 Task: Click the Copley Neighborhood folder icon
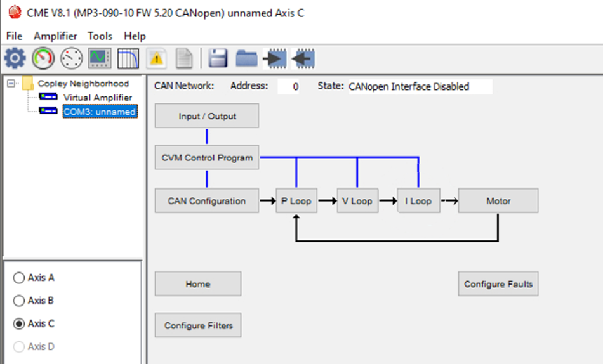(x=28, y=84)
